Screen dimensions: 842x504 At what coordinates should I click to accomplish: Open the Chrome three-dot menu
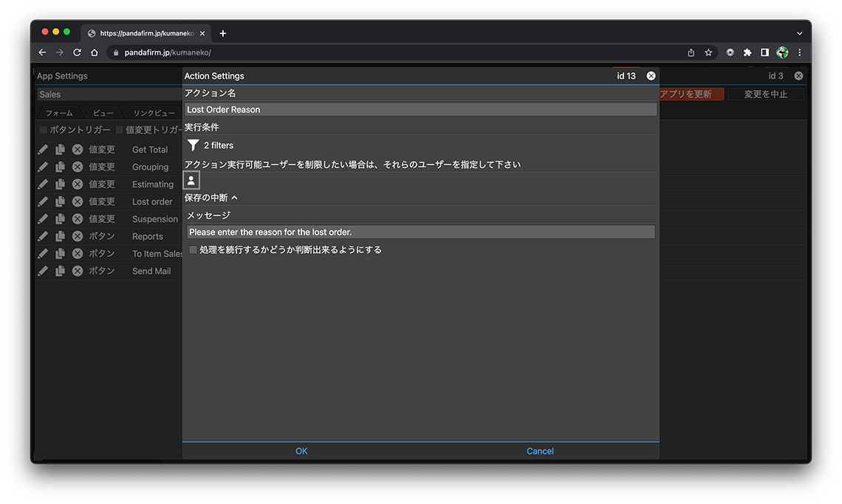point(799,52)
